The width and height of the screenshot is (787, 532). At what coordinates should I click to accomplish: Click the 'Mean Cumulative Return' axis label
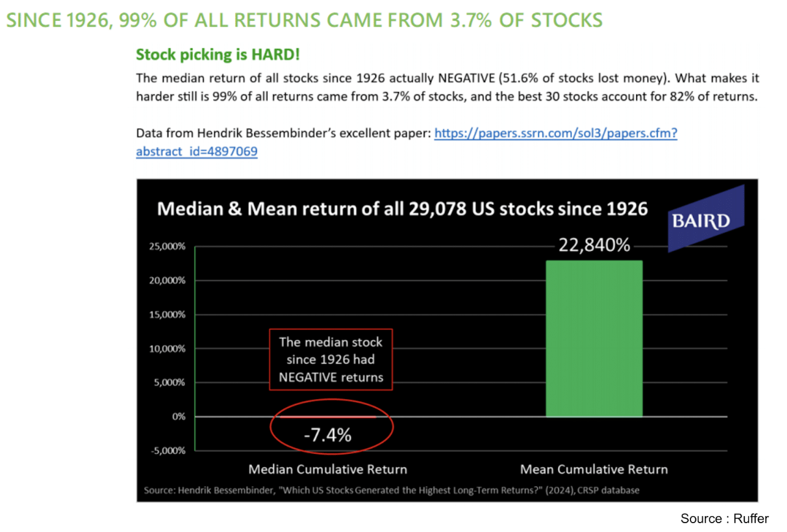(594, 469)
